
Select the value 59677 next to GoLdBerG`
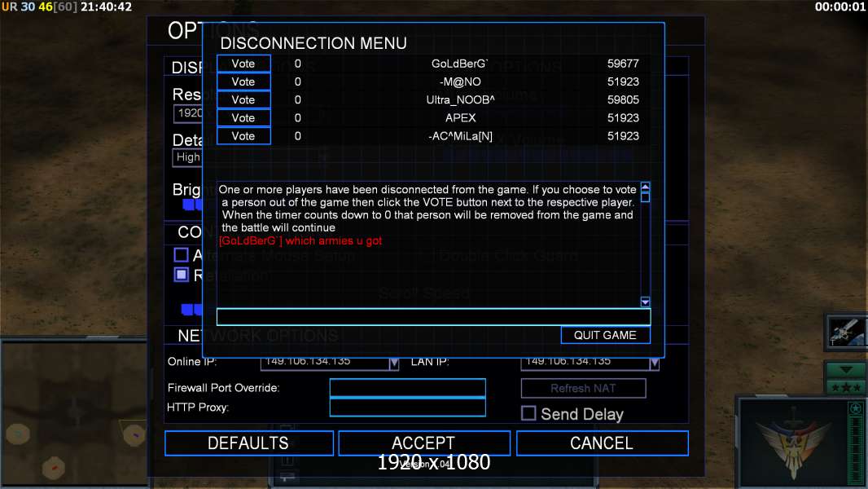623,64
